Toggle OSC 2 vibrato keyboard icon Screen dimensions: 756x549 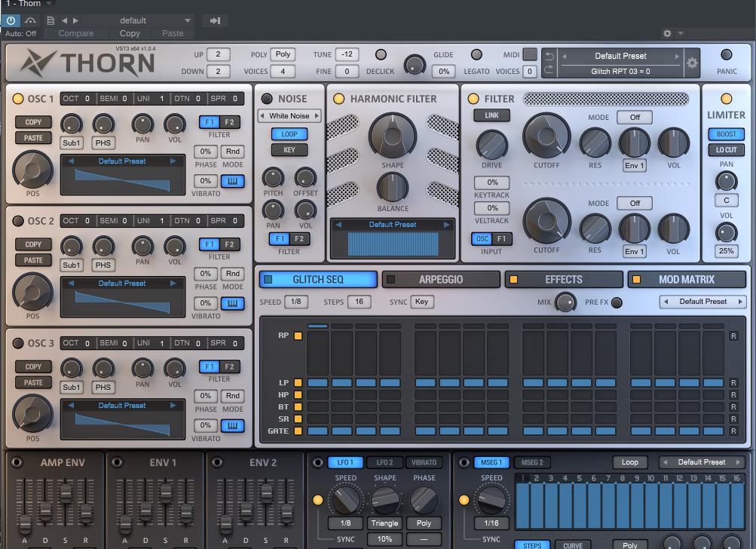[232, 303]
